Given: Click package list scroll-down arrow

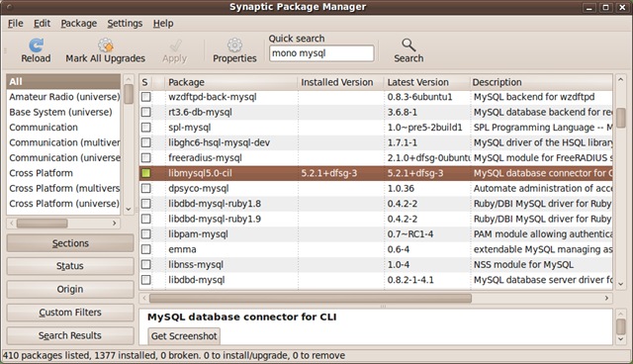Looking at the screenshot, I should (620, 284).
